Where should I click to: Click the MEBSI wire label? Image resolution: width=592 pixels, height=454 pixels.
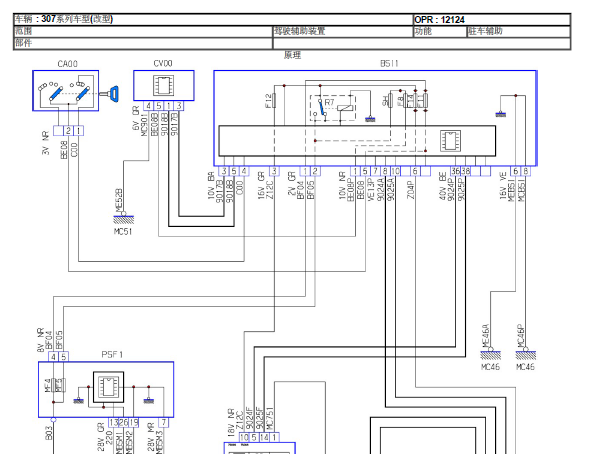click(512, 190)
